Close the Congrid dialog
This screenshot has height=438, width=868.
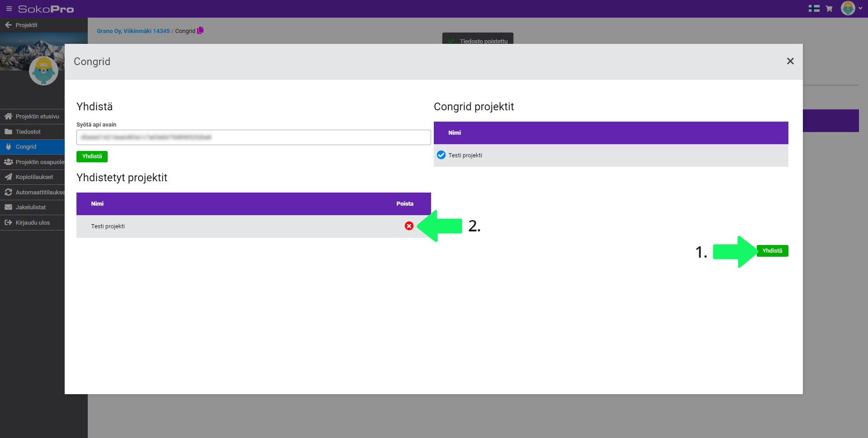click(790, 61)
